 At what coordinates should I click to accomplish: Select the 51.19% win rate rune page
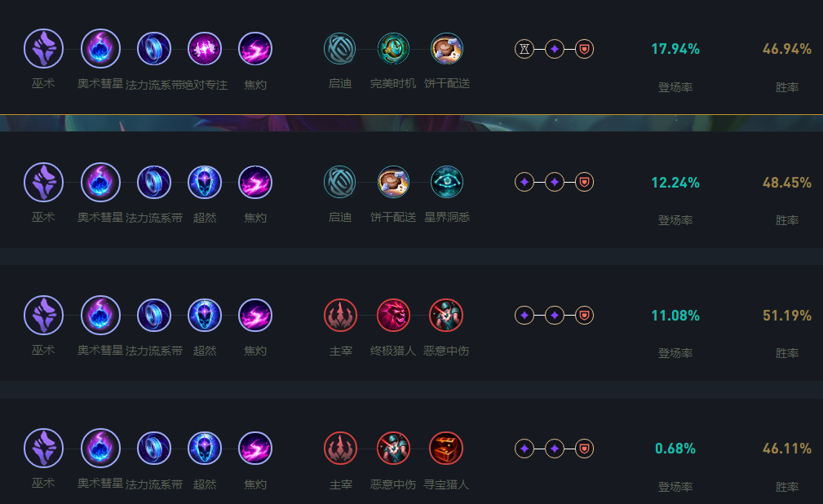pos(411,323)
